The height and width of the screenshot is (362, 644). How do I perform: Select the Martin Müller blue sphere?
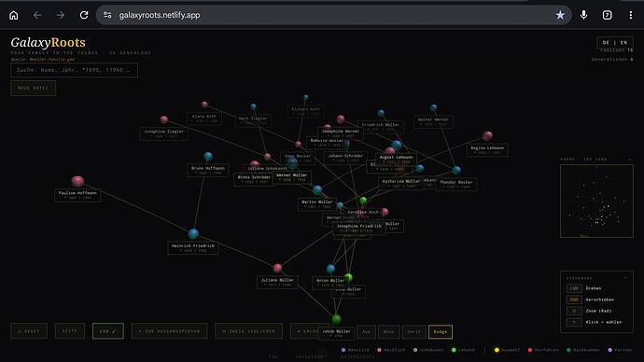click(317, 190)
